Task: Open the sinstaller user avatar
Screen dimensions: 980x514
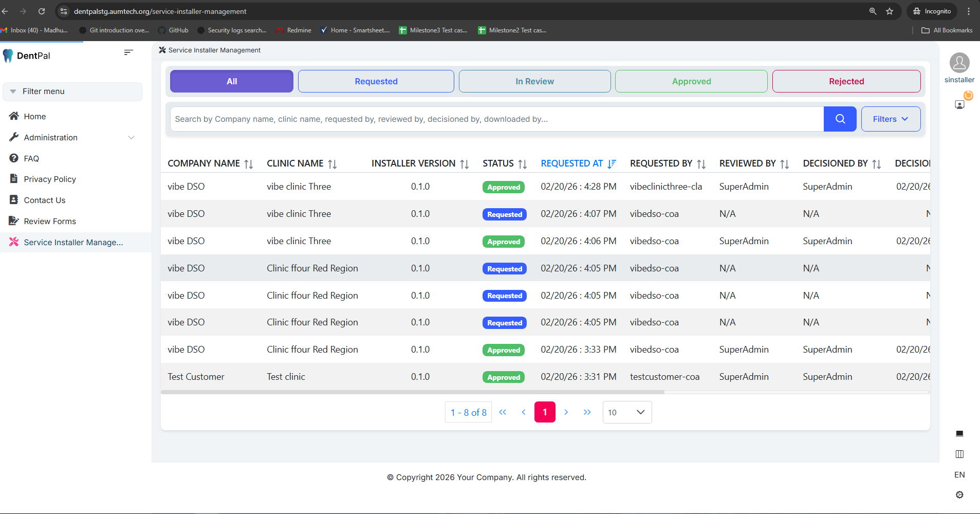Action: pos(959,63)
